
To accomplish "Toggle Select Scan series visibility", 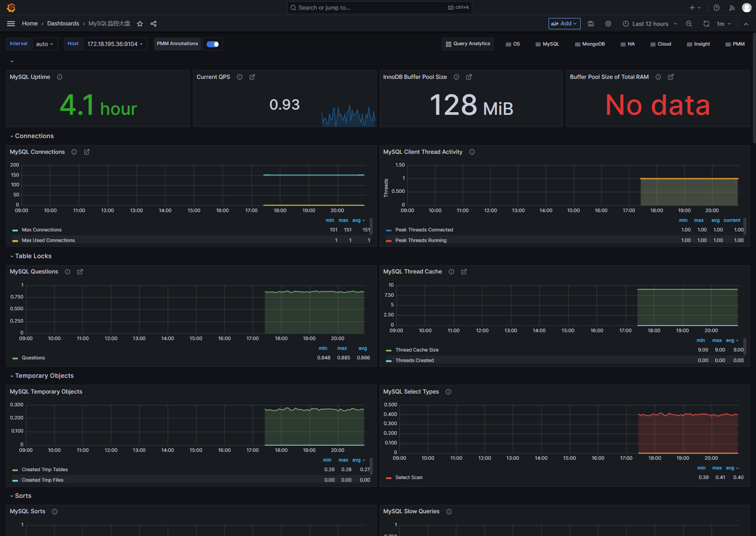I will 409,477.
